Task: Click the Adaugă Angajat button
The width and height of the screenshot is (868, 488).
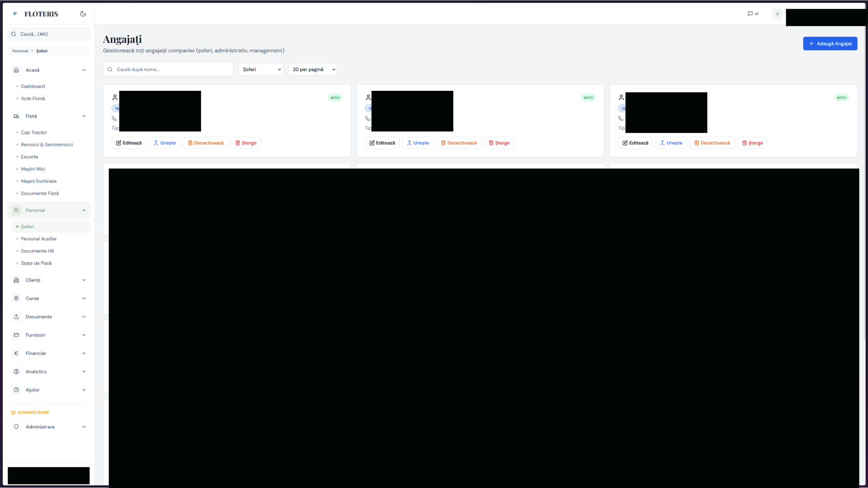Action: (830, 43)
